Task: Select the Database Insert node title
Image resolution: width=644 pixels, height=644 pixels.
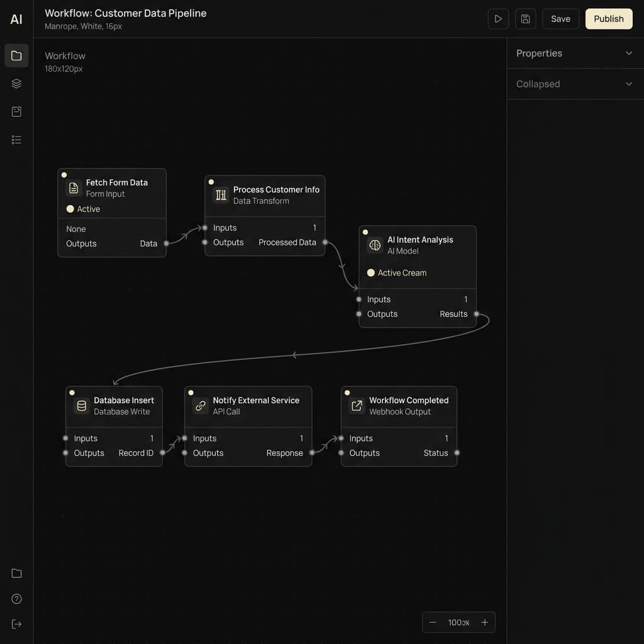Action: pyautogui.click(x=124, y=400)
